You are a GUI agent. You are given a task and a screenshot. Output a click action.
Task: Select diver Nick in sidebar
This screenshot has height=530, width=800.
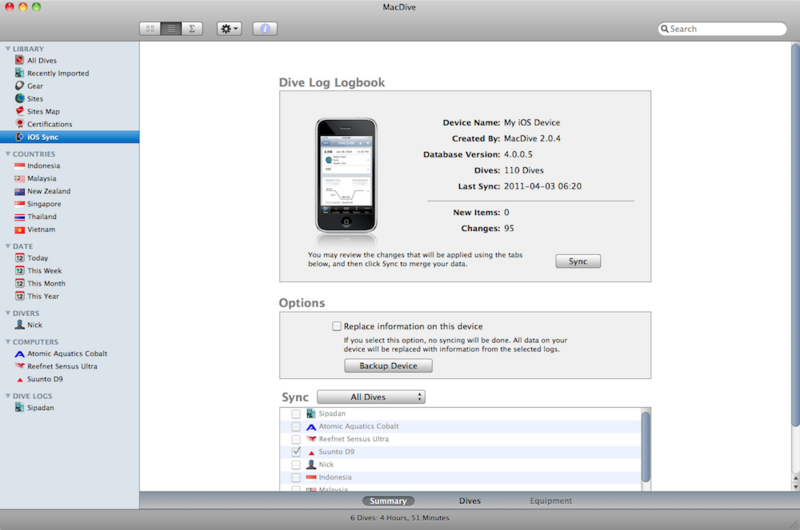pyautogui.click(x=35, y=325)
